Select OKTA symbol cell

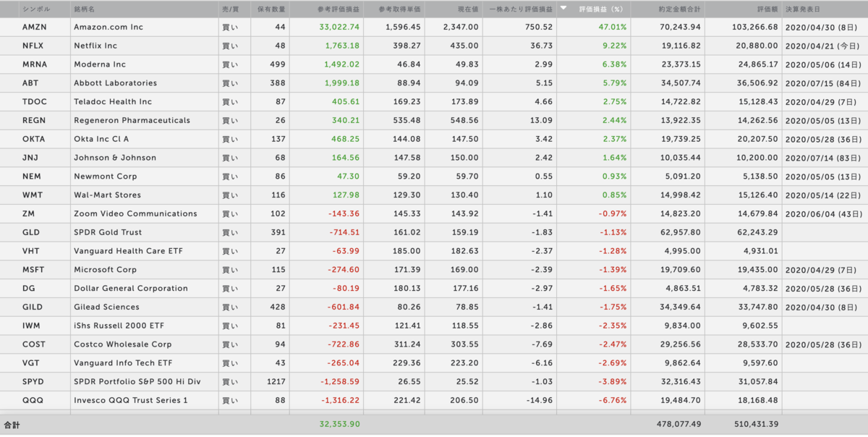[x=34, y=139]
